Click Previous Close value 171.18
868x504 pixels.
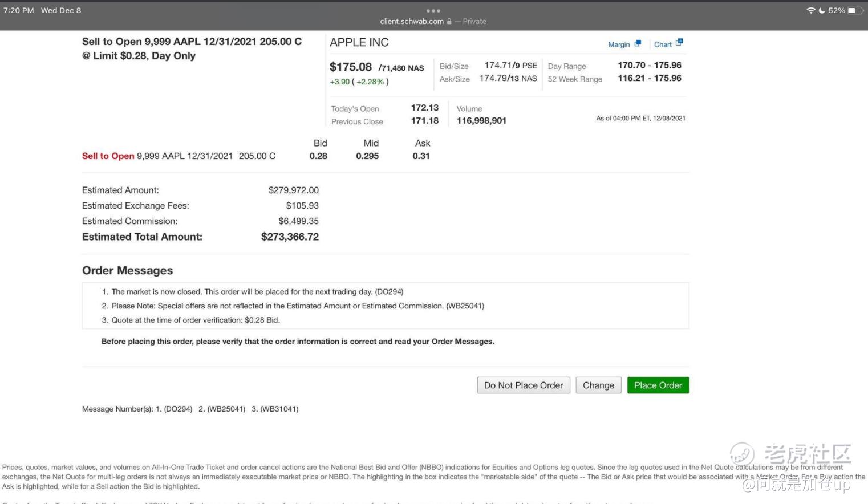425,121
